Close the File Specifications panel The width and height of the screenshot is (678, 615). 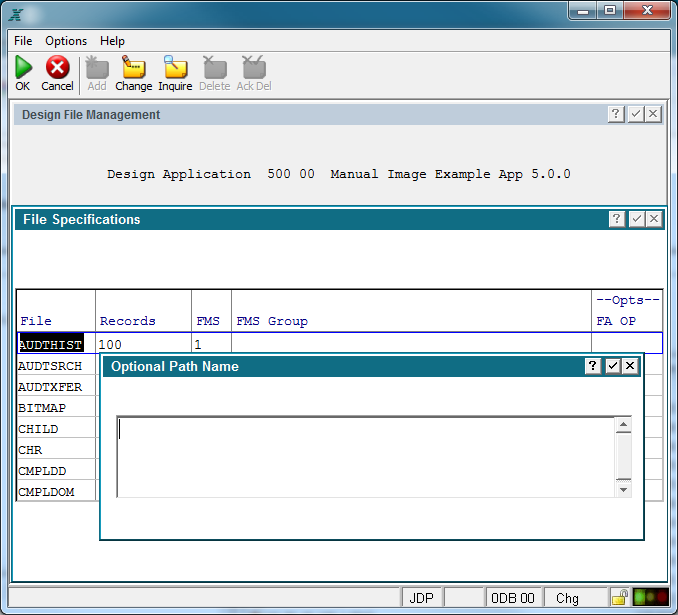pyautogui.click(x=654, y=219)
